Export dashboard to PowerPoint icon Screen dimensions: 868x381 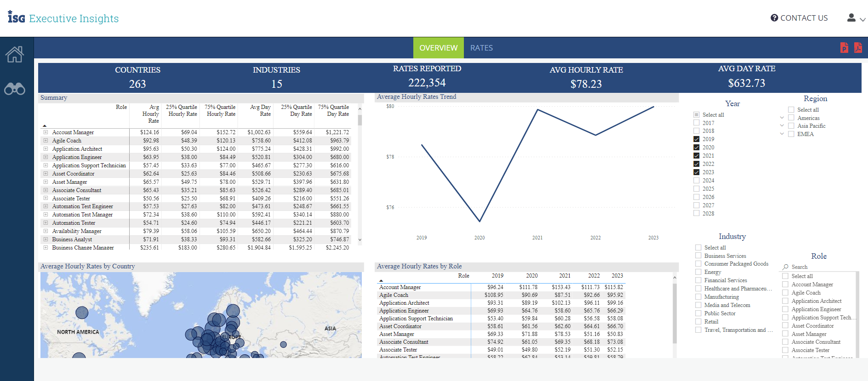844,47
